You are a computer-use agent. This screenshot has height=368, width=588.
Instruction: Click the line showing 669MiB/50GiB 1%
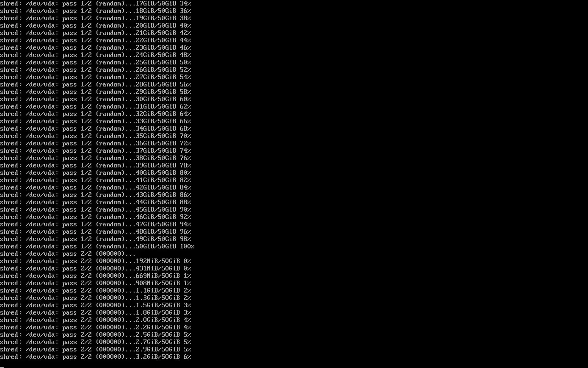point(96,276)
